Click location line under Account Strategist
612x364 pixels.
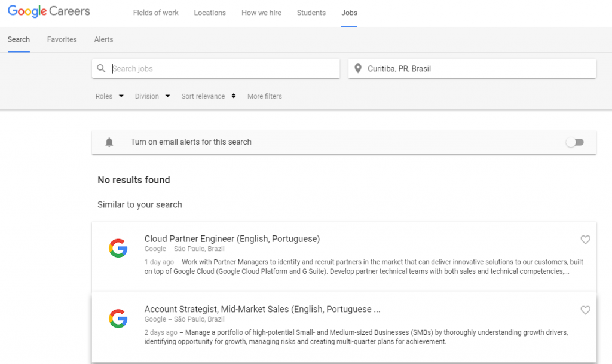184,319
